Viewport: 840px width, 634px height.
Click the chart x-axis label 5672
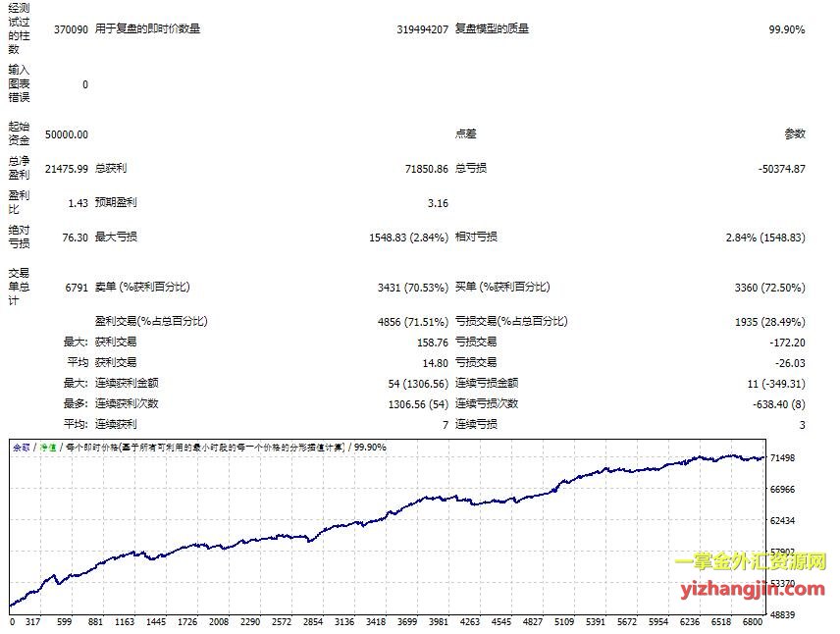pyautogui.click(x=627, y=621)
